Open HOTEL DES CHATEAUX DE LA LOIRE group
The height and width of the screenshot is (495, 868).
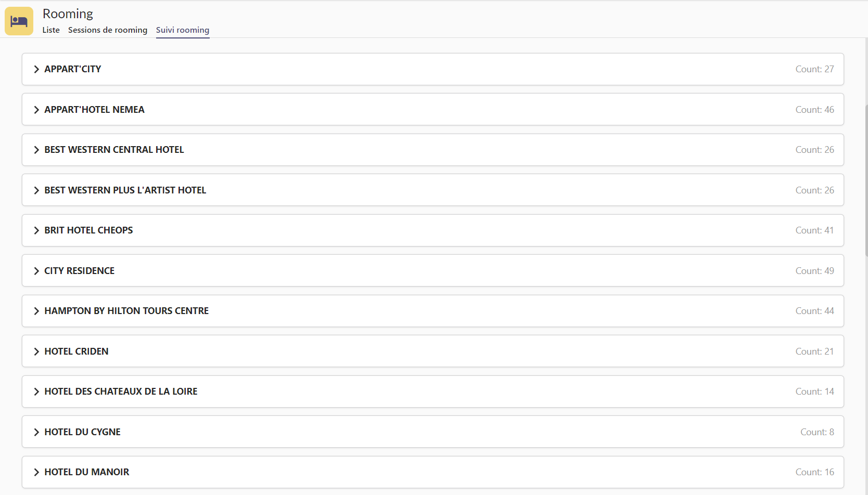tap(121, 392)
